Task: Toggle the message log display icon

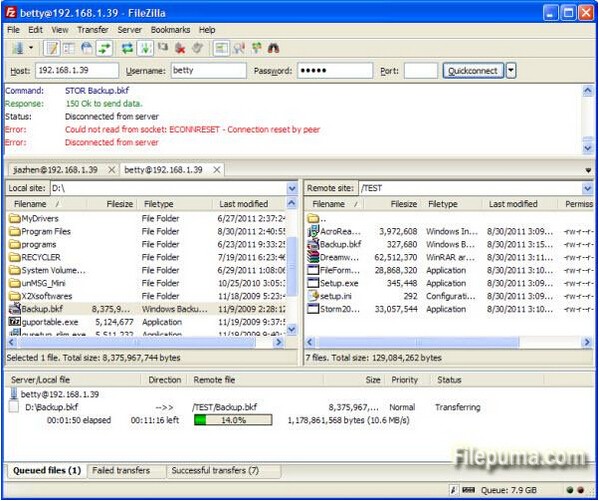Action: (x=51, y=48)
